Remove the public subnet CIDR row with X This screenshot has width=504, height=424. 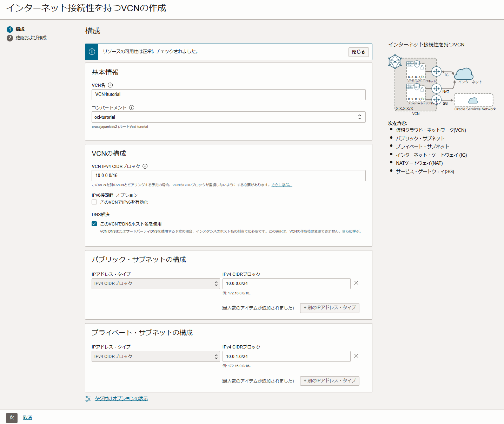click(x=356, y=283)
